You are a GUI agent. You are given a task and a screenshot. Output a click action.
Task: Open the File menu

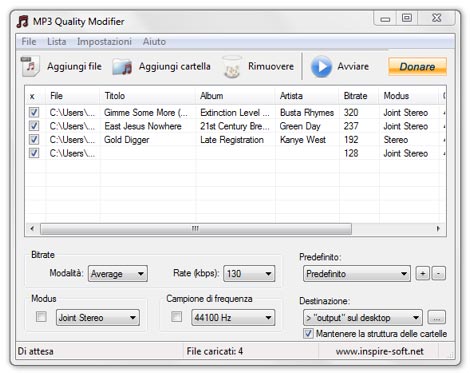[x=29, y=42]
